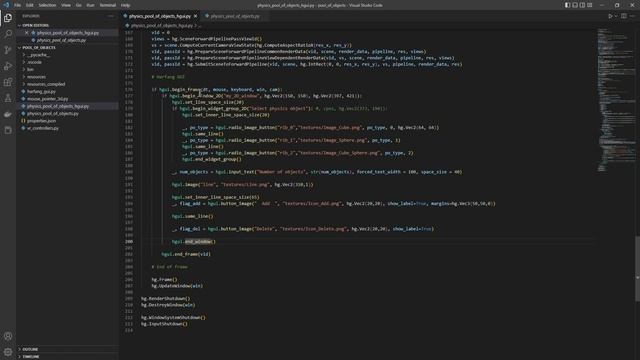Open the Help menu
The height and width of the screenshot is (360, 640).
[125, 5]
